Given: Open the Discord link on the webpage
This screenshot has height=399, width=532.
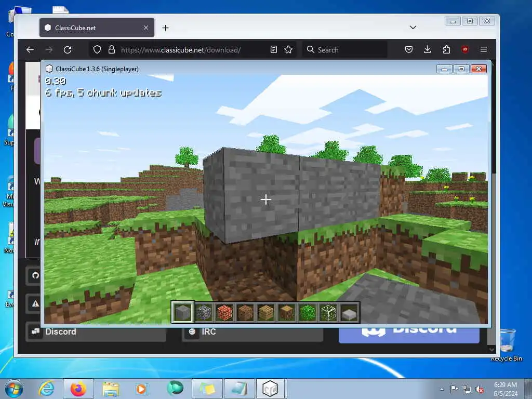Looking at the screenshot, I should 96,332.
